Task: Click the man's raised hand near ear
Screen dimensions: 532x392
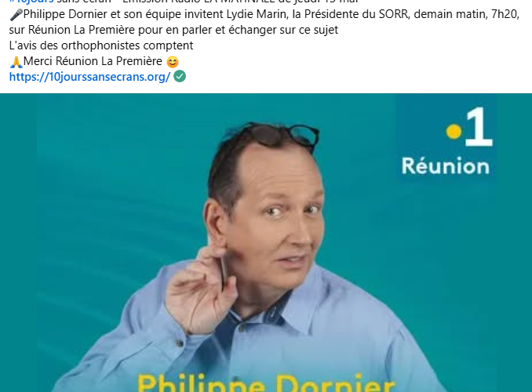Action: [x=199, y=289]
